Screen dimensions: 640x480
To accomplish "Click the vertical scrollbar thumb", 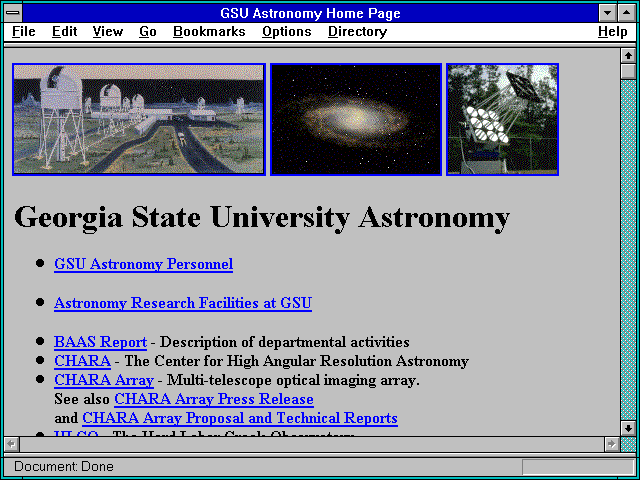I will [628, 71].
